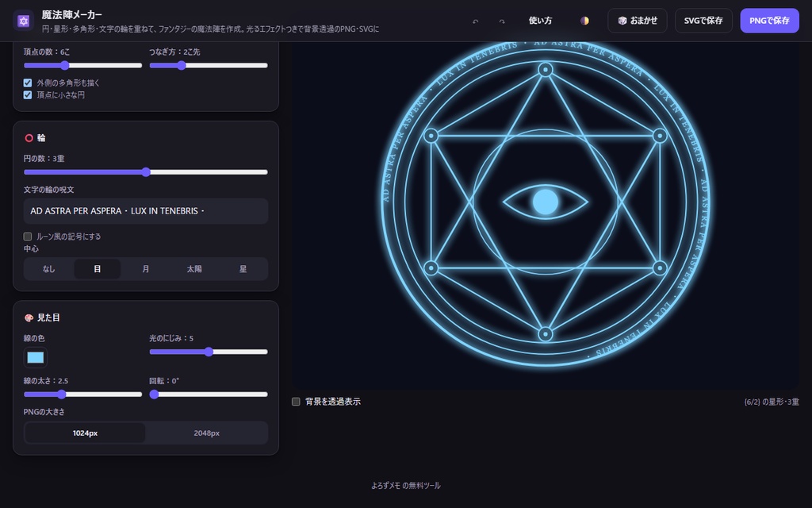Select 太陽 center option
Screen dimensions: 812x508
pos(194,269)
